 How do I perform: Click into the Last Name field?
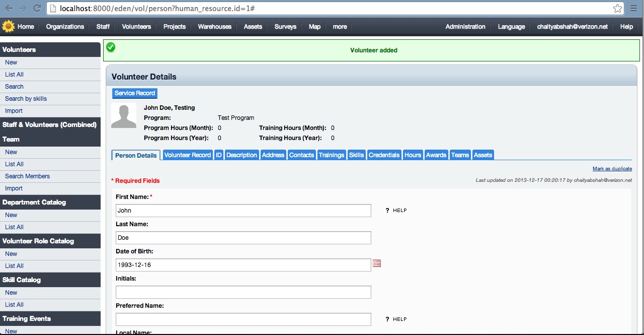coord(243,238)
